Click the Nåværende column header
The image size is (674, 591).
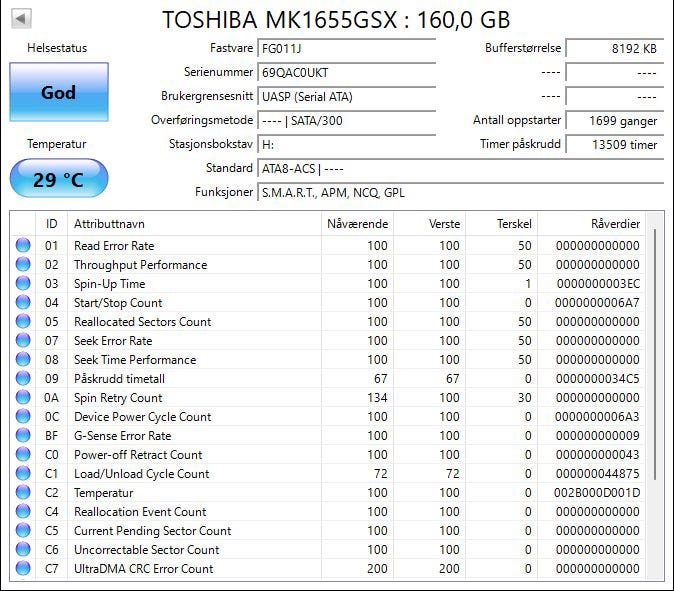[x=357, y=224]
